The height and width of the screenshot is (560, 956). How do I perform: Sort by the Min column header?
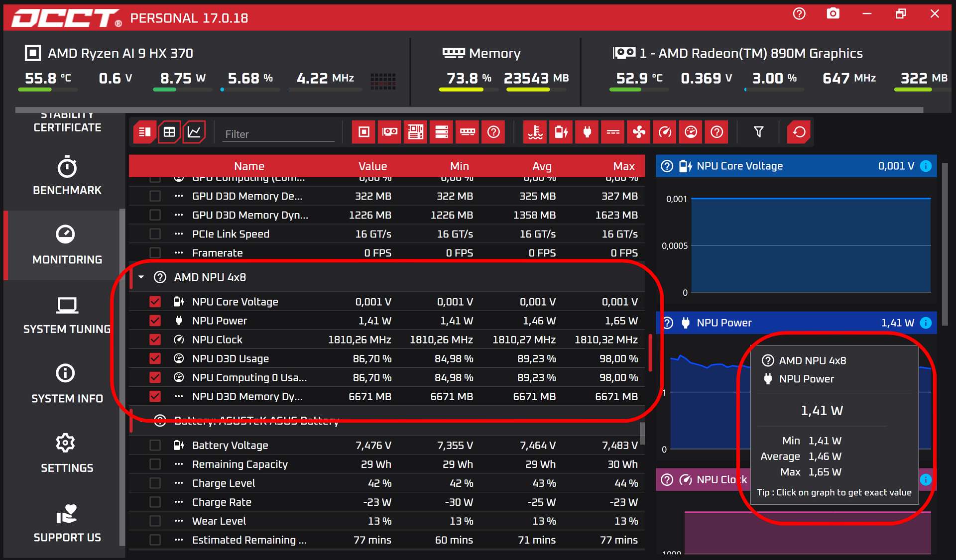click(459, 166)
